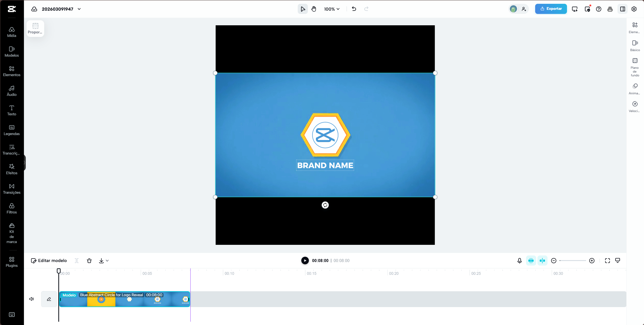
Task: Click the Editar modelo button
Action: [x=49, y=261]
